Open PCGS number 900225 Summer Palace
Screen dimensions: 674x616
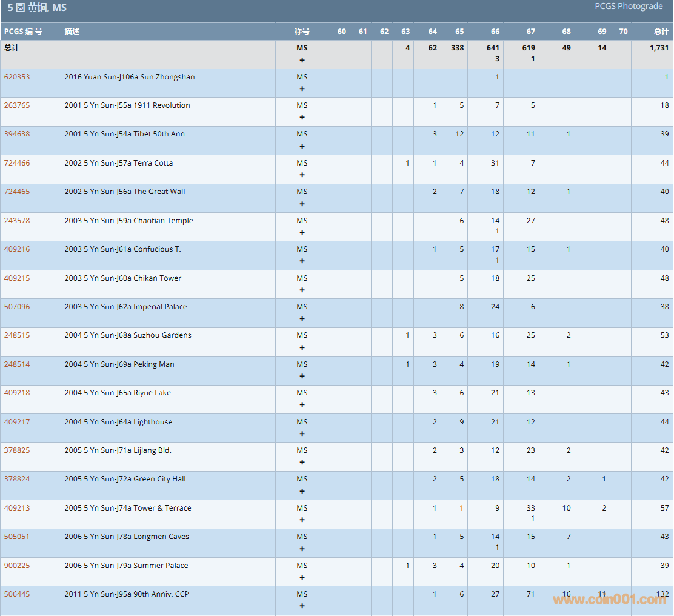click(17, 566)
